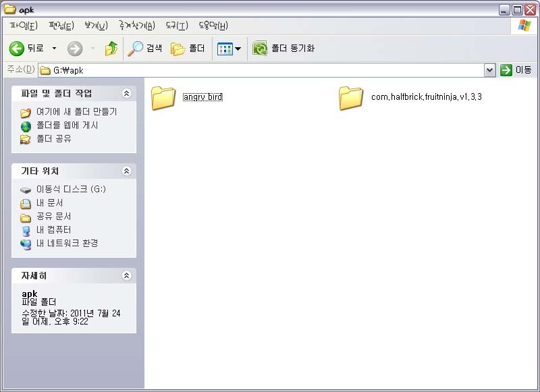Click the web publish globe icon
The width and height of the screenshot is (540, 392).
[26, 127]
